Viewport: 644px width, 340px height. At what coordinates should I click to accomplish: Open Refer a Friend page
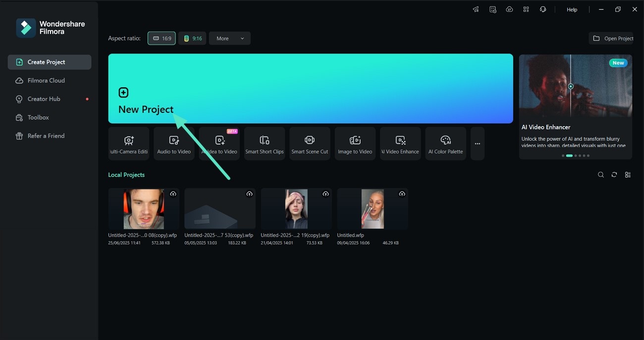(50, 136)
